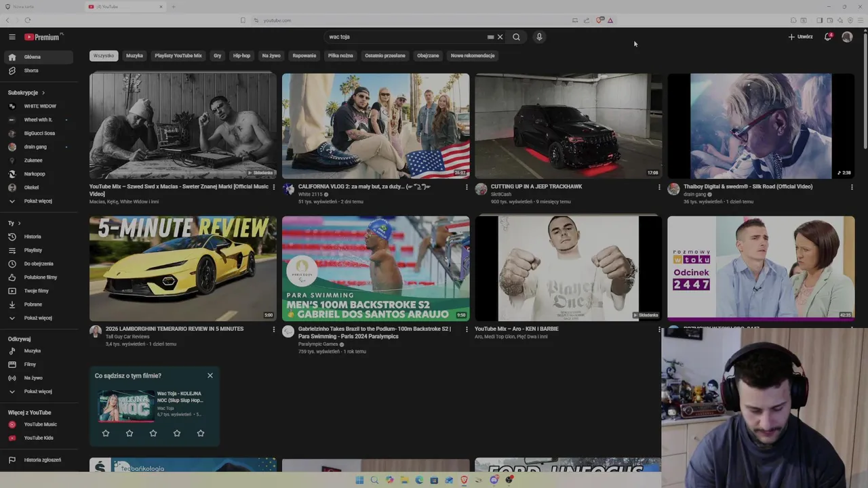Select the Gry filter chip
Screen dimensions: 868x488
(218, 56)
